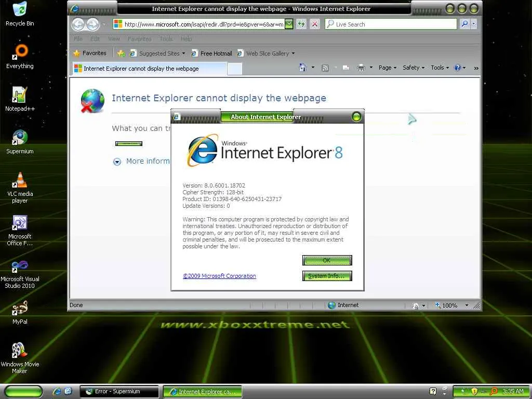Click the security shield tray icon

point(474,391)
